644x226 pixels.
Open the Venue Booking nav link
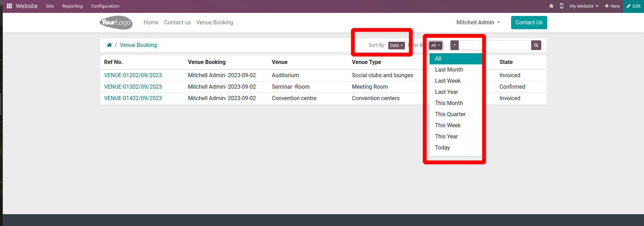215,22
